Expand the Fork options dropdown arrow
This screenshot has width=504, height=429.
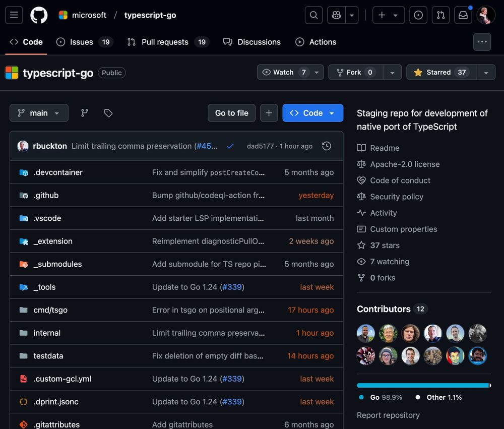[392, 73]
